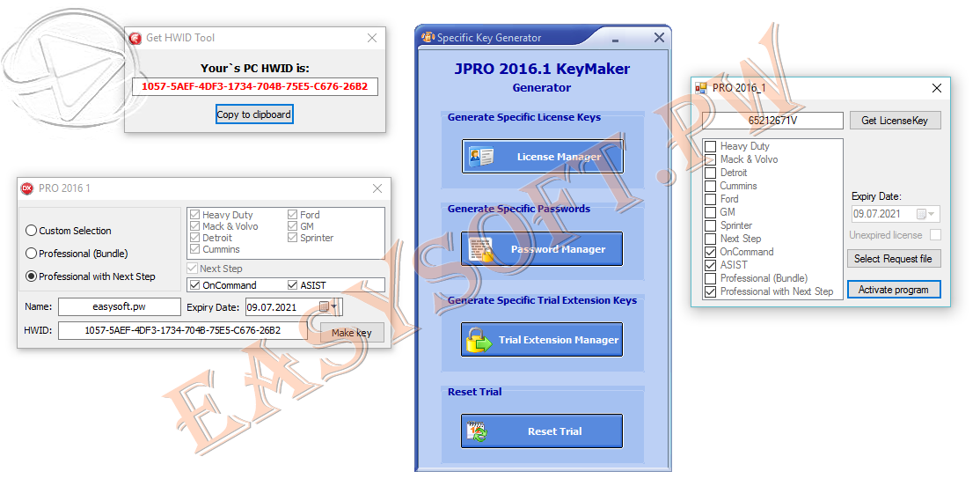Check GM in the PRO 2016_1 list
This screenshot has height=501, width=980.
(x=710, y=212)
